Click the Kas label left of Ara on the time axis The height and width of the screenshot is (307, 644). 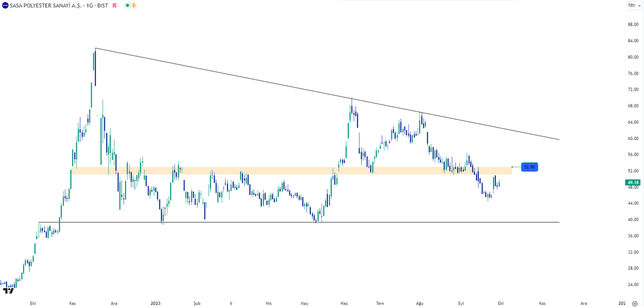point(72,303)
